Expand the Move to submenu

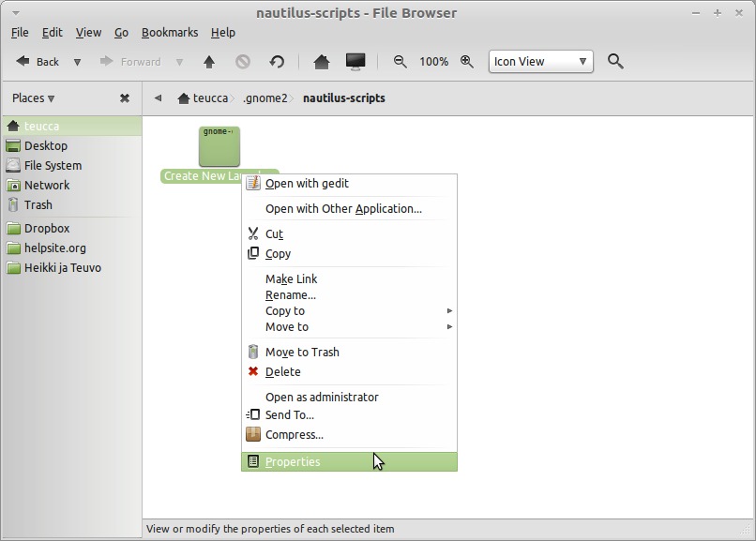[349, 326]
